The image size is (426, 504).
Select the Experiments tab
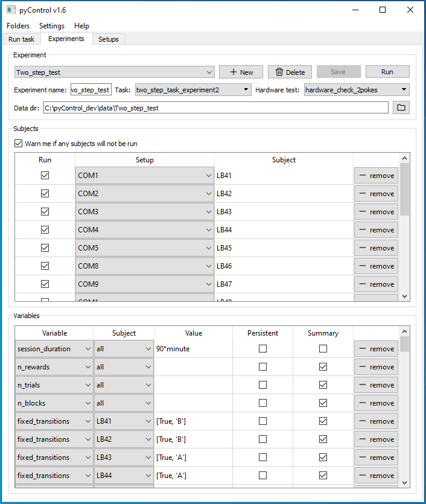pyautogui.click(x=66, y=39)
